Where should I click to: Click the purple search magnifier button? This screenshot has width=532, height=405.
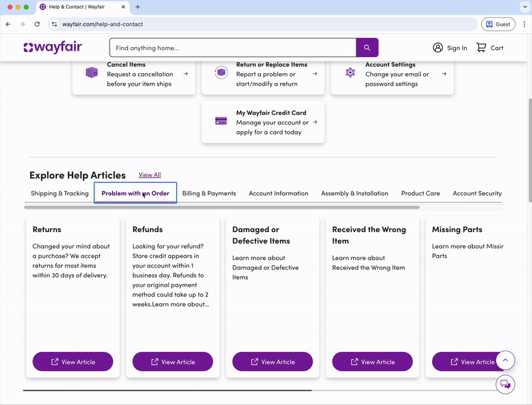[367, 48]
